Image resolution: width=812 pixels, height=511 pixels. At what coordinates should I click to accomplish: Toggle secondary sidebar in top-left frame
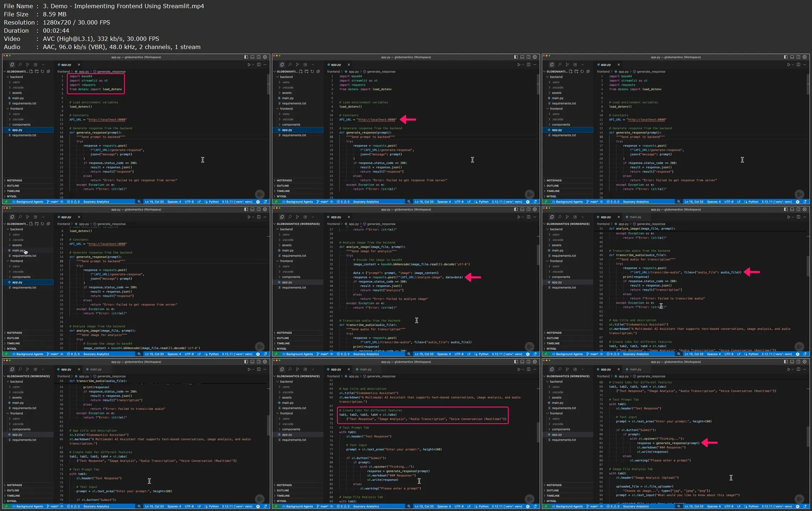click(259, 57)
